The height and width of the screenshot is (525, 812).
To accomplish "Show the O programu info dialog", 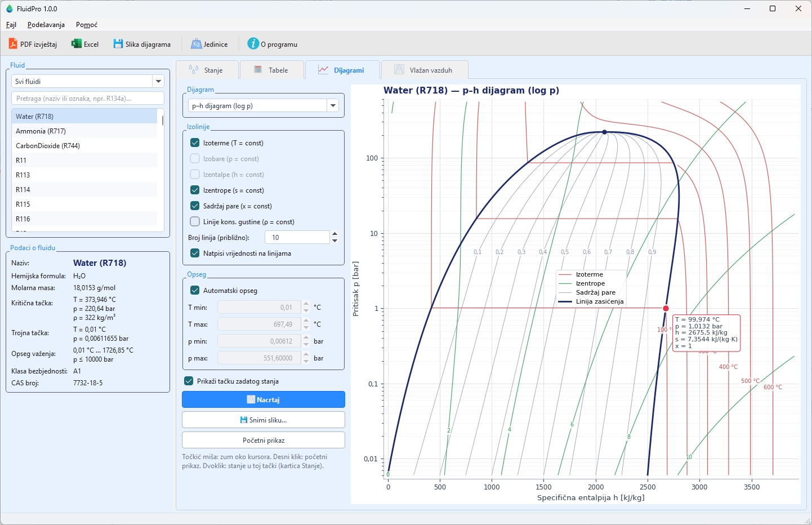I will tap(273, 44).
